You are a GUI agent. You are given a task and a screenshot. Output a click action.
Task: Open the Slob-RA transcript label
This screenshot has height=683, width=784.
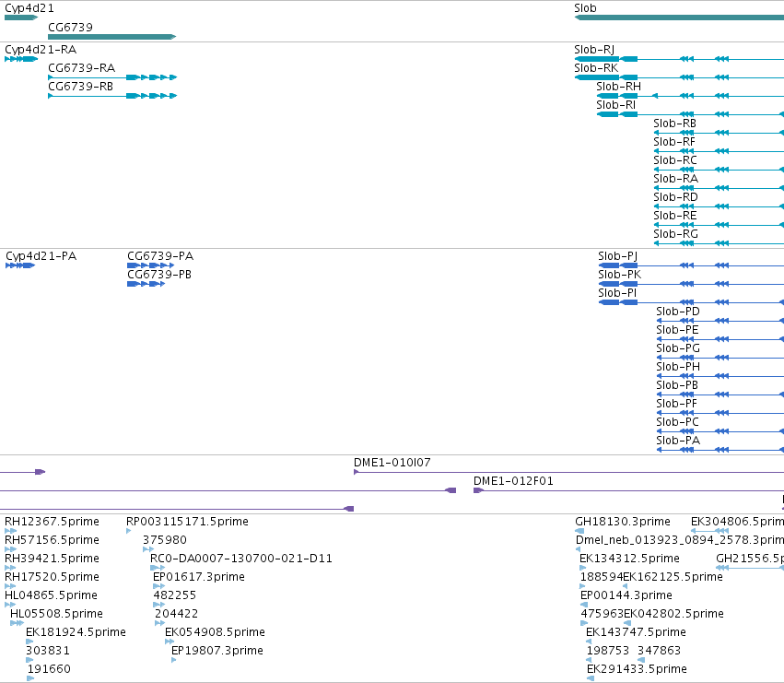pos(675,179)
